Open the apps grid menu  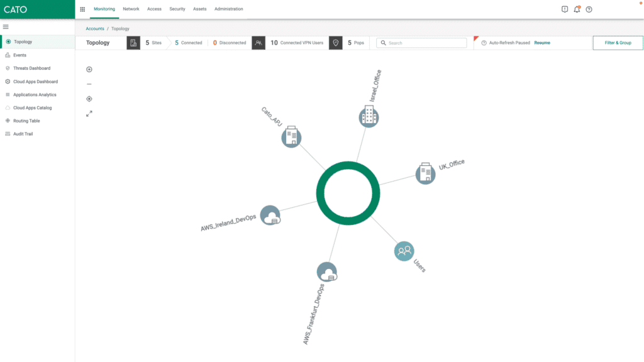click(82, 9)
